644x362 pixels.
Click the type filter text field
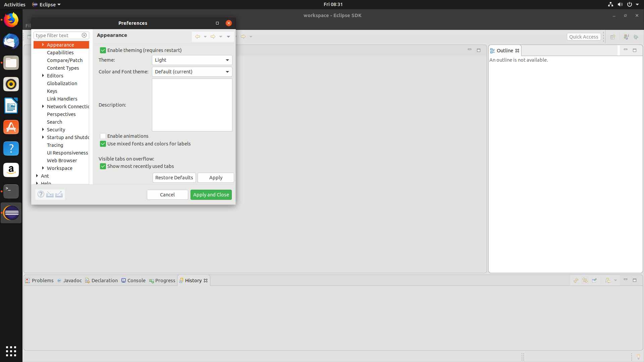(x=58, y=35)
